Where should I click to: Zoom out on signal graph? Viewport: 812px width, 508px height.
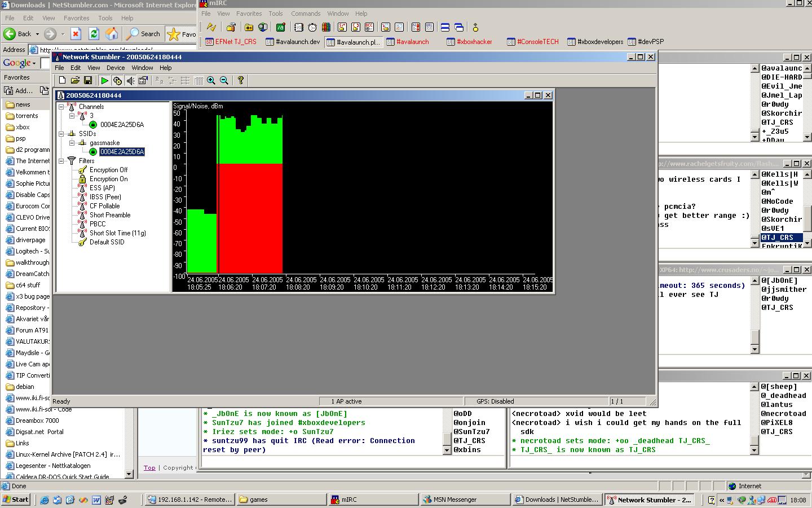[x=224, y=81]
